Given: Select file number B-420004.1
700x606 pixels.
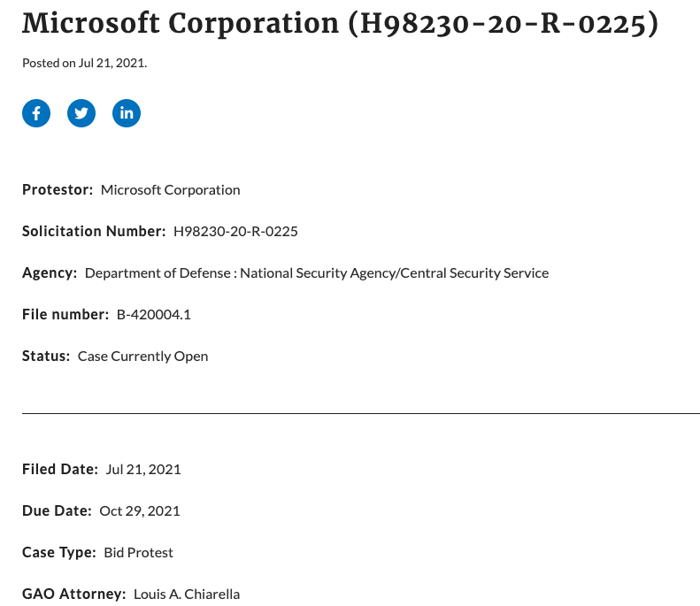Looking at the screenshot, I should [154, 315].
